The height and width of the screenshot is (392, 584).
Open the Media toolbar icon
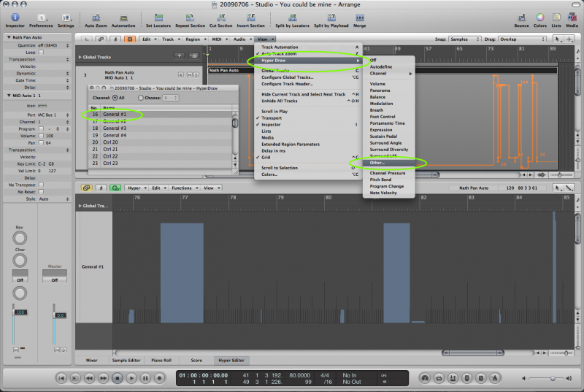[572, 18]
